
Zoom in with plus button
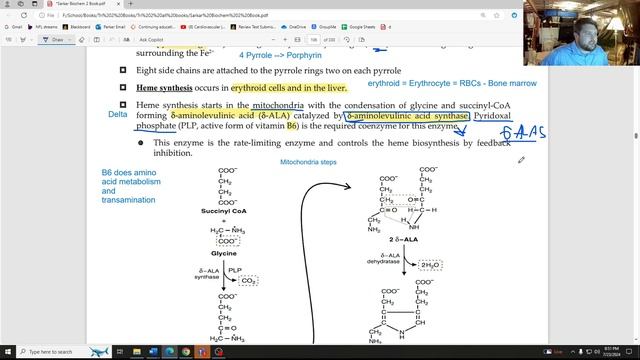(285, 40)
